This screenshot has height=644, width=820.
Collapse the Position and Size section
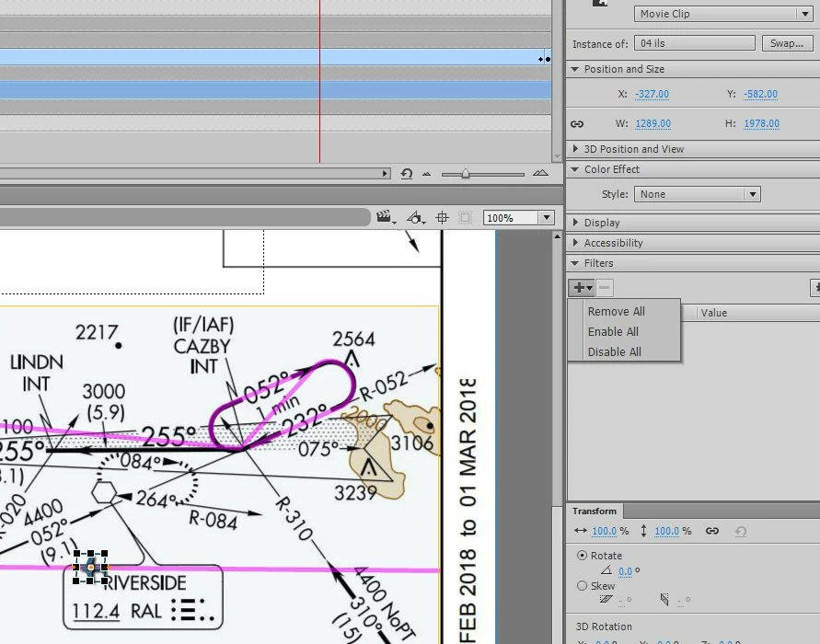pos(574,69)
